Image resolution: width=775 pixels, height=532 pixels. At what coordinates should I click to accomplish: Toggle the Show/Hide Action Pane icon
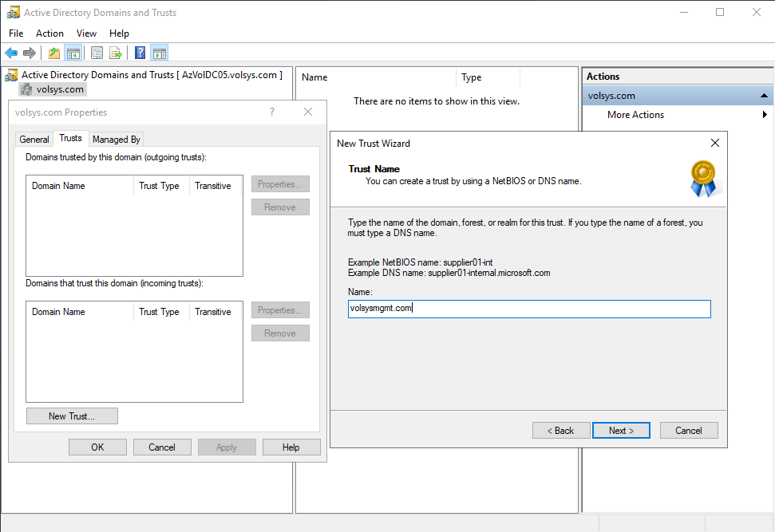pyautogui.click(x=159, y=53)
